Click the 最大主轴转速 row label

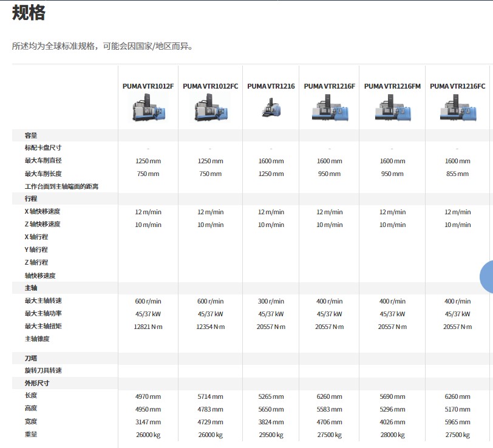43,301
